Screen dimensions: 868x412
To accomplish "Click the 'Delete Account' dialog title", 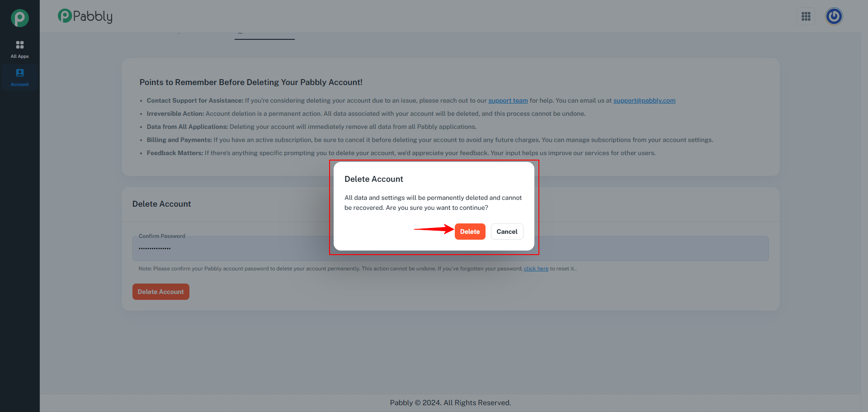I will click(374, 179).
